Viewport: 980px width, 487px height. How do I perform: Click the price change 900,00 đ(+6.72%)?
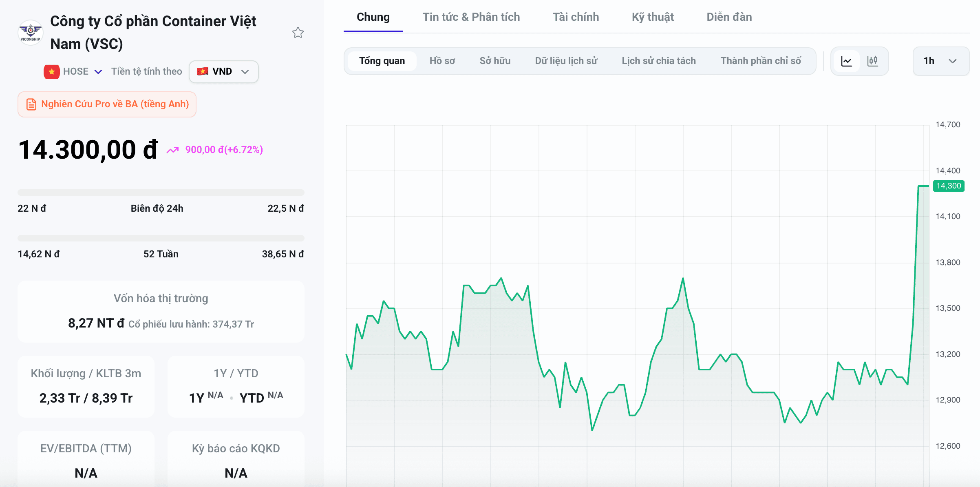point(224,150)
